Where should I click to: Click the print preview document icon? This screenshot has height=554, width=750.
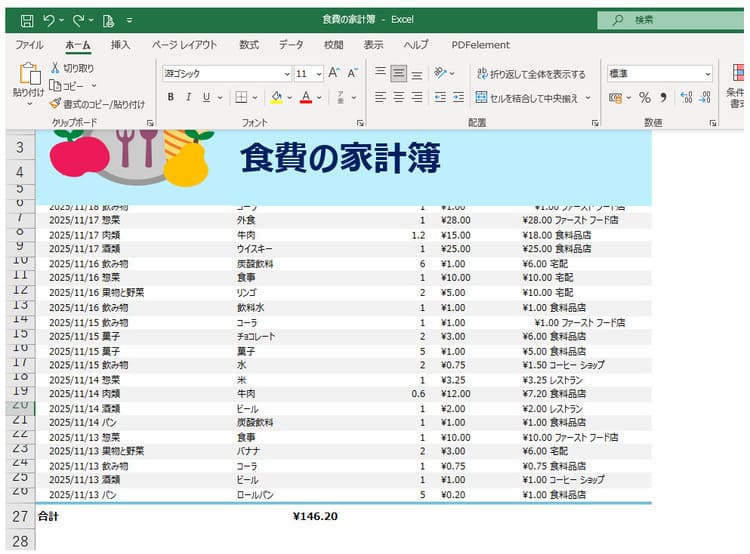pos(108,20)
